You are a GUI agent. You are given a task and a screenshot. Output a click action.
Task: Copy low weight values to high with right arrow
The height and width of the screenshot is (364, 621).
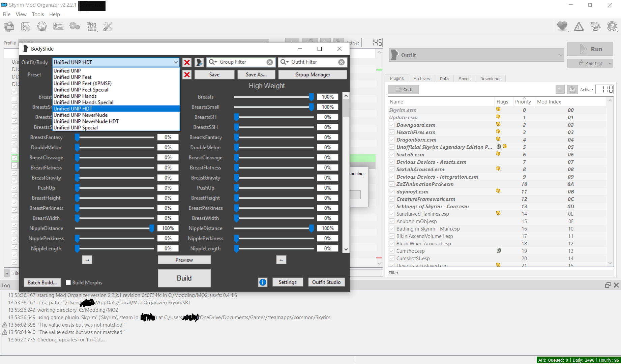click(87, 260)
